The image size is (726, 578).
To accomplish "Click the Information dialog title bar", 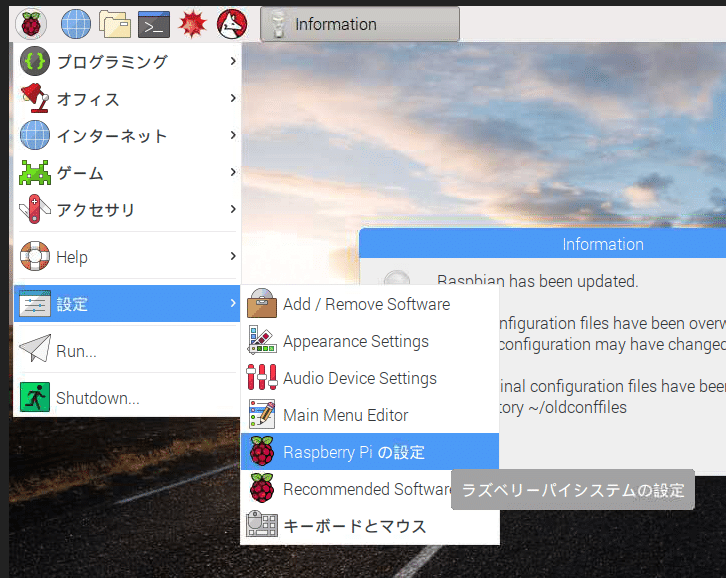I will click(x=542, y=244).
